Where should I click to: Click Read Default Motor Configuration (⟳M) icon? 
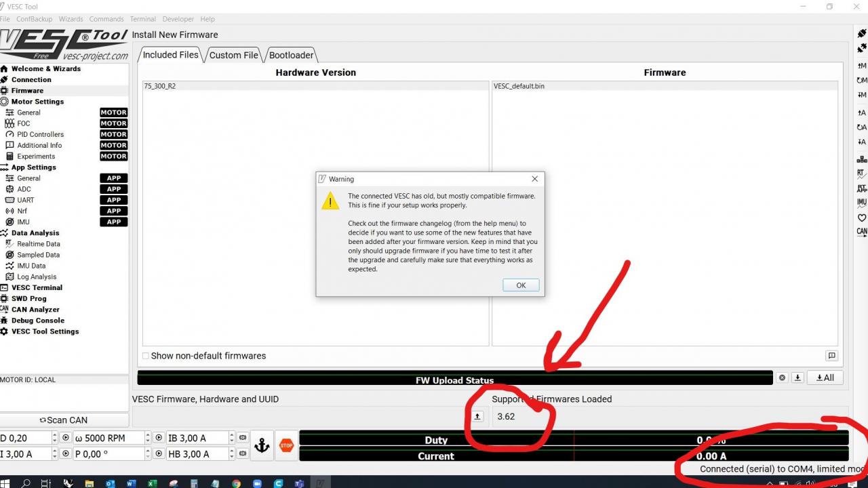coord(862,80)
